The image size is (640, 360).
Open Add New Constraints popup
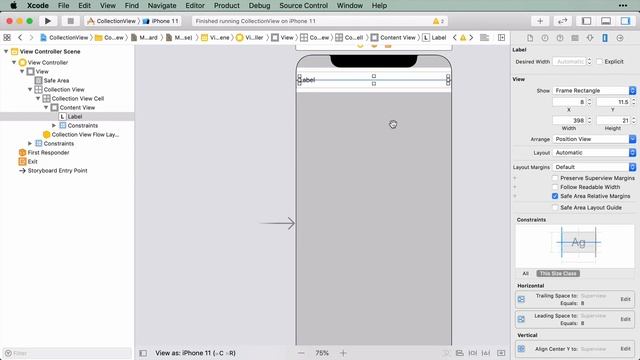473,353
